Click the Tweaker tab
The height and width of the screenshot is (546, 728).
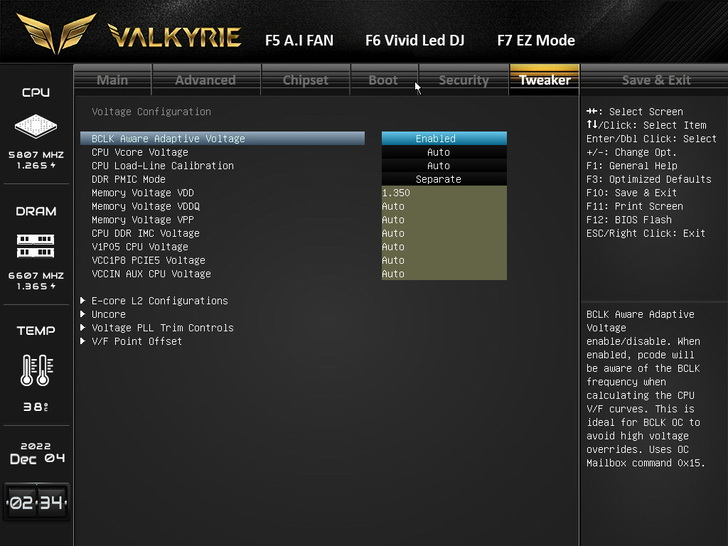tap(545, 80)
